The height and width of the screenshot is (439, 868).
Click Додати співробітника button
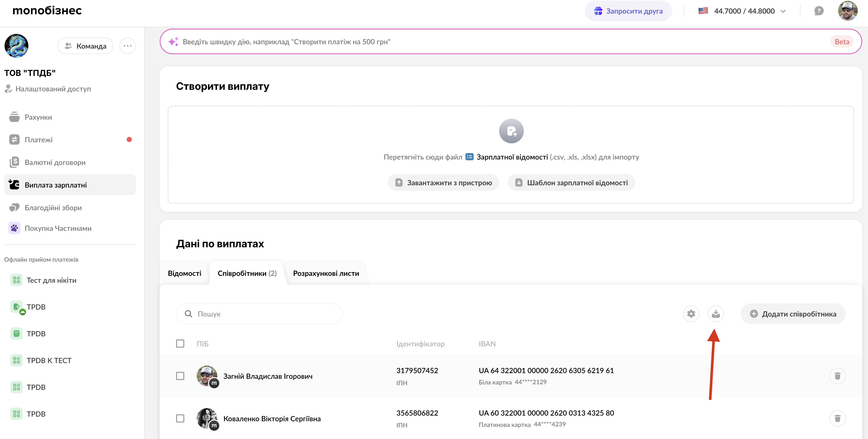(x=793, y=314)
